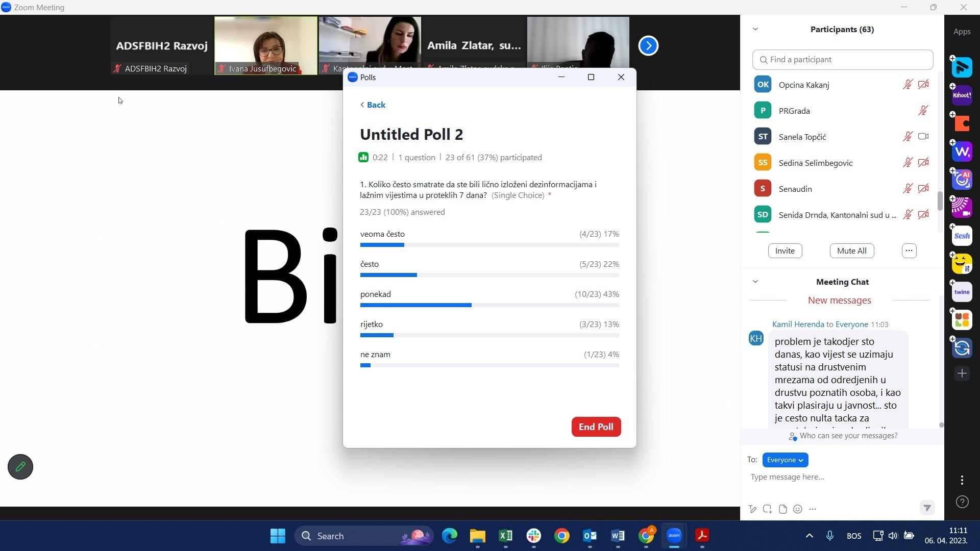Screen dimensions: 980x551
Task: Add an app with the plus icon
Action: point(962,373)
